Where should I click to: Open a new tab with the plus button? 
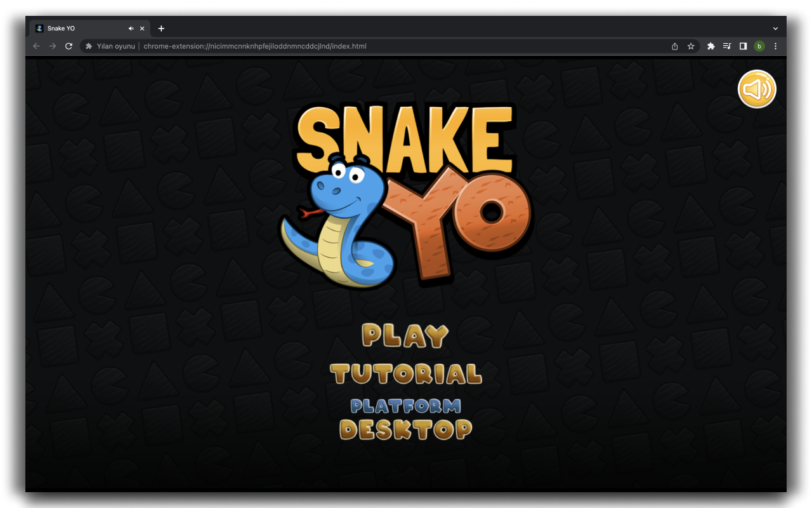[161, 28]
